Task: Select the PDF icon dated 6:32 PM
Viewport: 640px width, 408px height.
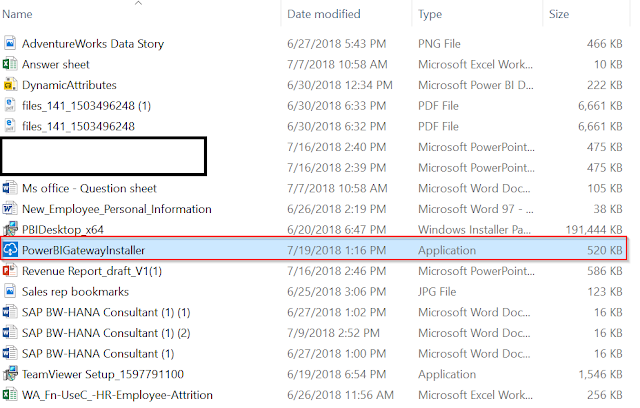Action: click(10, 126)
